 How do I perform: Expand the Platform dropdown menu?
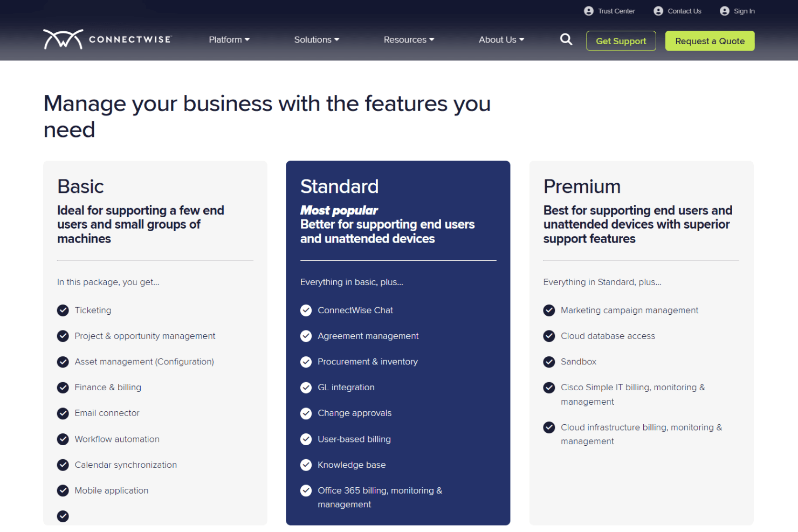click(229, 39)
